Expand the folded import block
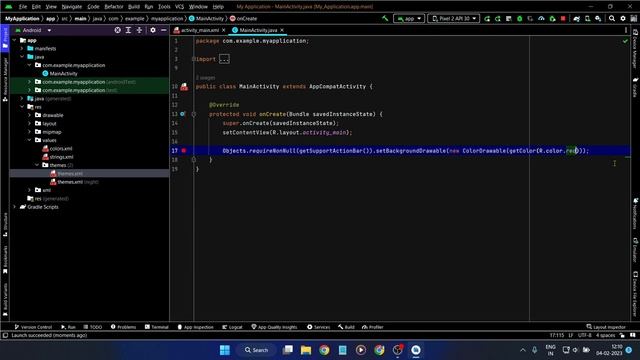 (224, 59)
